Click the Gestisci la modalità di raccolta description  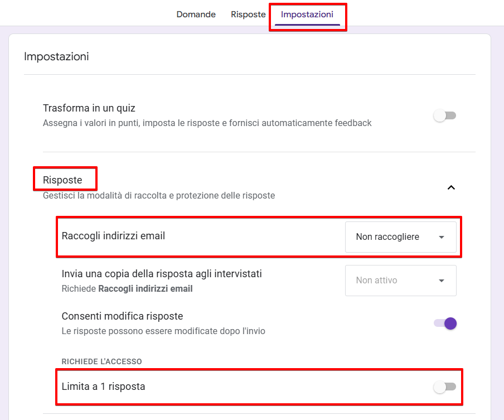(x=159, y=196)
